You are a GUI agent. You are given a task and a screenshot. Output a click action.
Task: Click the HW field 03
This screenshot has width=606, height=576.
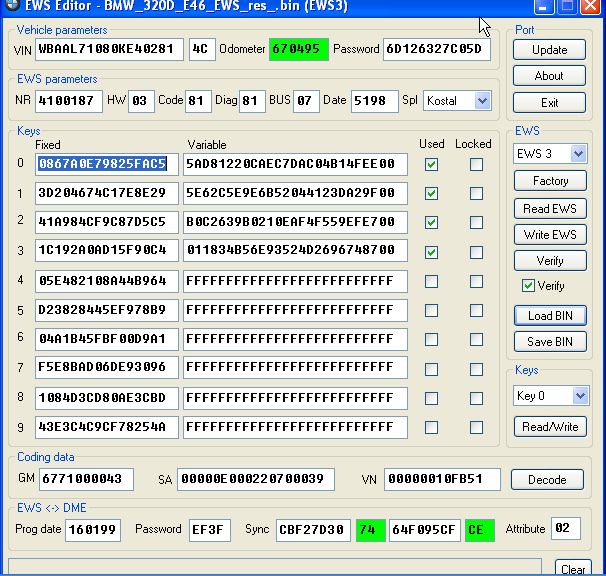tap(141, 101)
